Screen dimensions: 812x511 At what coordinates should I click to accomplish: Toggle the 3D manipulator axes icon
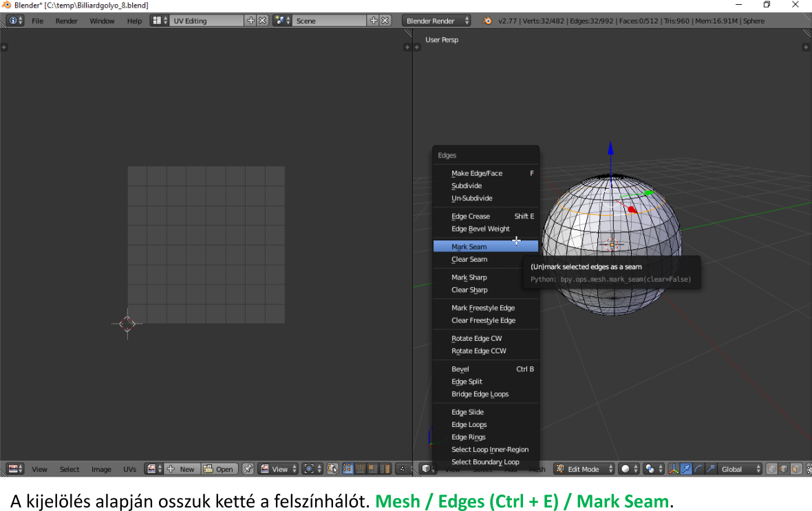click(674, 469)
